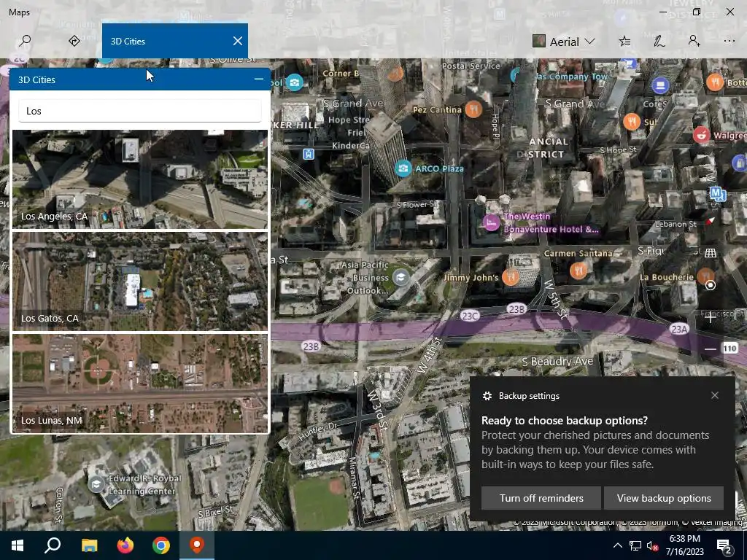
Task: Select the Westin Bonaventure Hotel pin
Action: 491,222
